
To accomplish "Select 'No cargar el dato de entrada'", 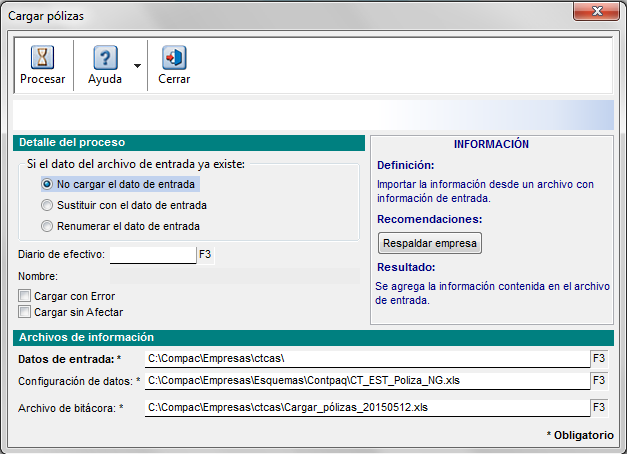I will point(120,184).
